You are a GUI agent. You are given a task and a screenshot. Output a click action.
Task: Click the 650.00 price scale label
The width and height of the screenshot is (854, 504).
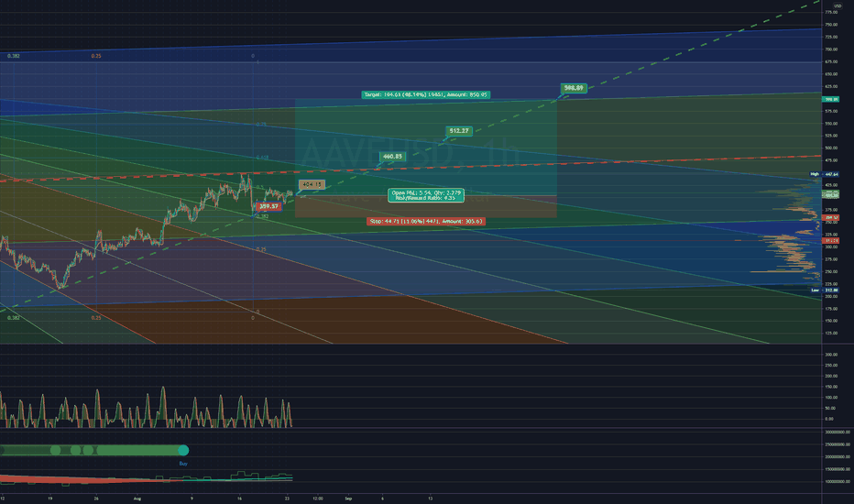(x=832, y=74)
